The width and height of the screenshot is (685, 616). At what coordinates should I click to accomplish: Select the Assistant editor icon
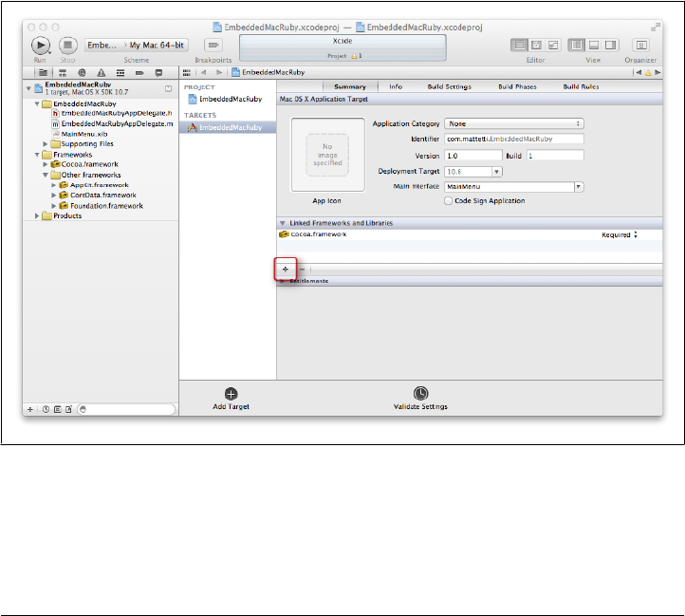pos(536,45)
